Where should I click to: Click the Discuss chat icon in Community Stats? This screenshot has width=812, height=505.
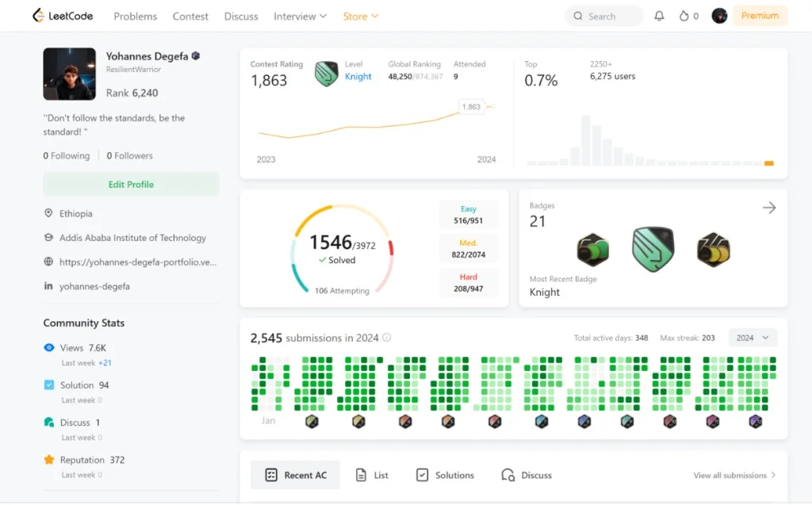[x=48, y=422]
